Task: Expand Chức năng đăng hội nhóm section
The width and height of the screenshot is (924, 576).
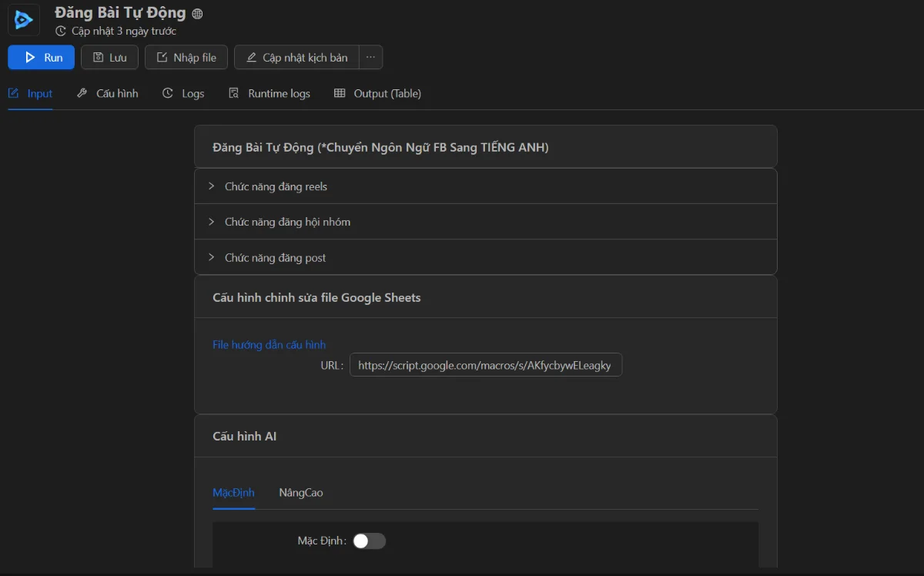Action: 287,222
